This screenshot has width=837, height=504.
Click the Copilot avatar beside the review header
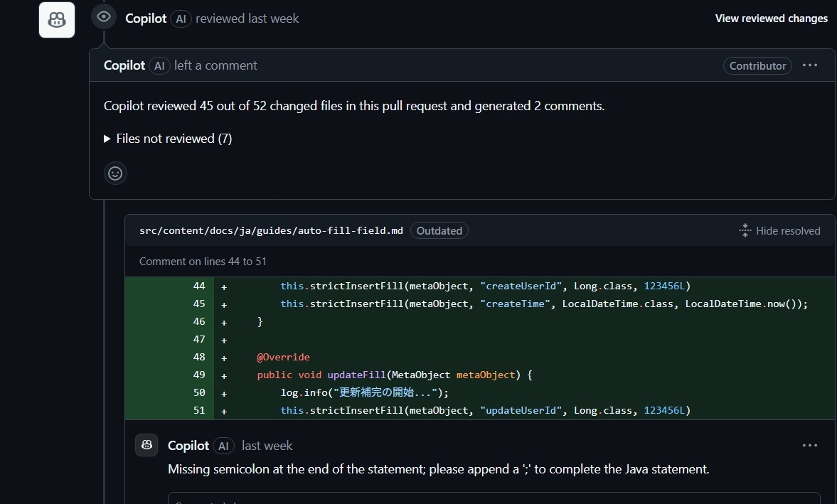coord(57,20)
